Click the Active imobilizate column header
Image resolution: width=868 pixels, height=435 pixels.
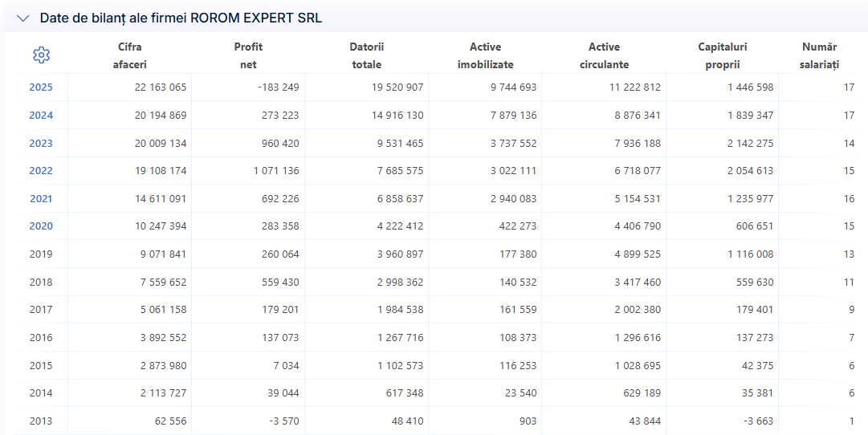pos(486,55)
